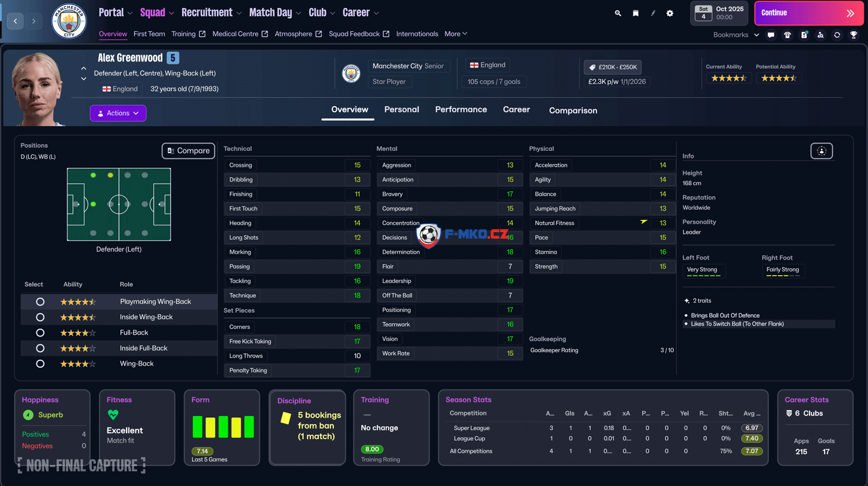Open settings gear icon
The image size is (868, 486).
pos(670,13)
